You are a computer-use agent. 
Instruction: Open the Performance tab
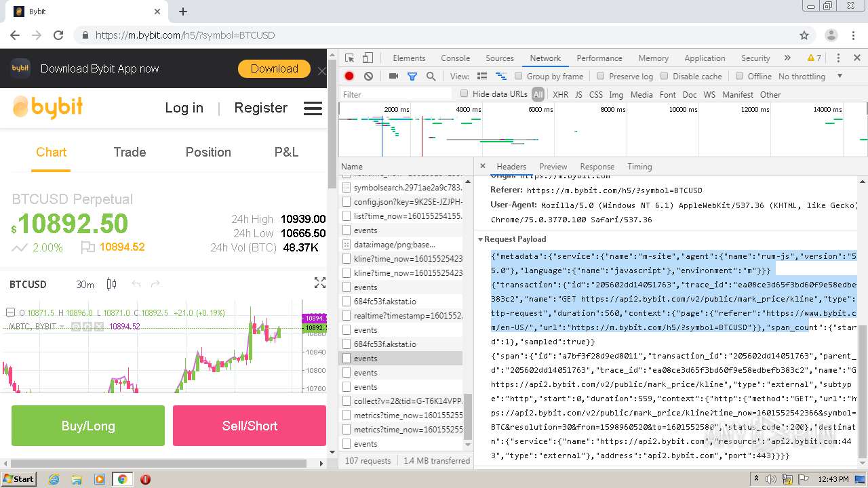pyautogui.click(x=599, y=58)
